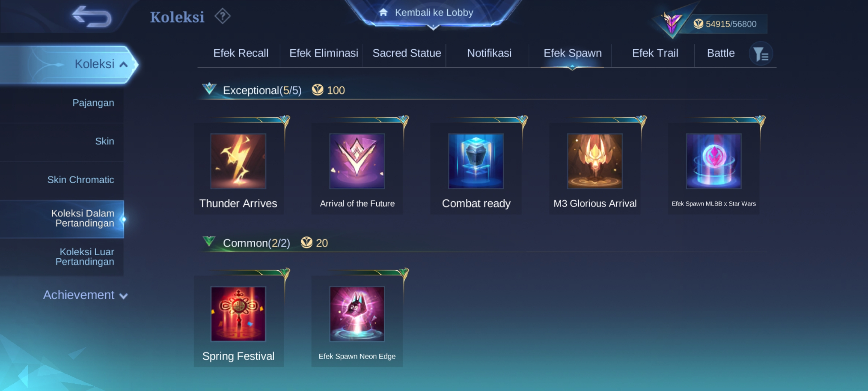
Task: Expand the Achievement sidebar section
Action: pos(85,295)
